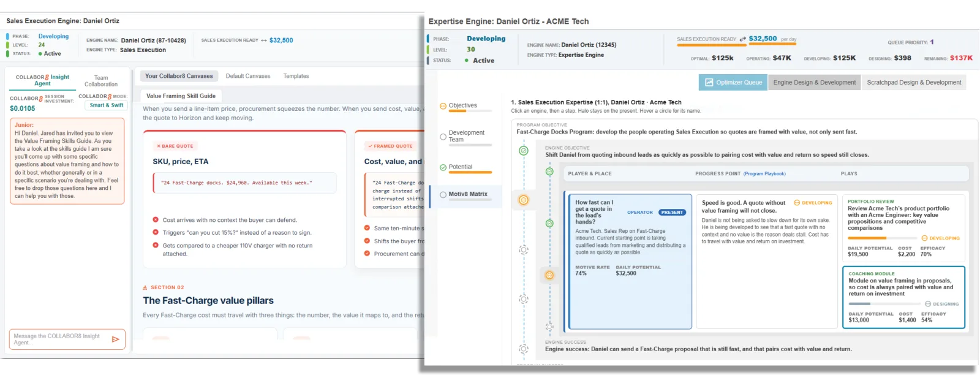Switch to Collabor8 Insight Agent tab
Viewport: 980px width, 375px height.
[x=42, y=80]
